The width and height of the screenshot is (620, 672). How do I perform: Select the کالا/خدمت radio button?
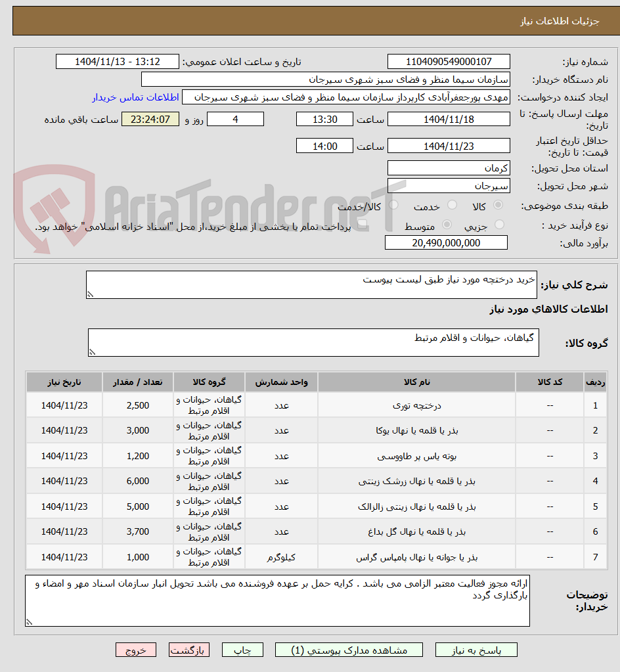coord(393,206)
